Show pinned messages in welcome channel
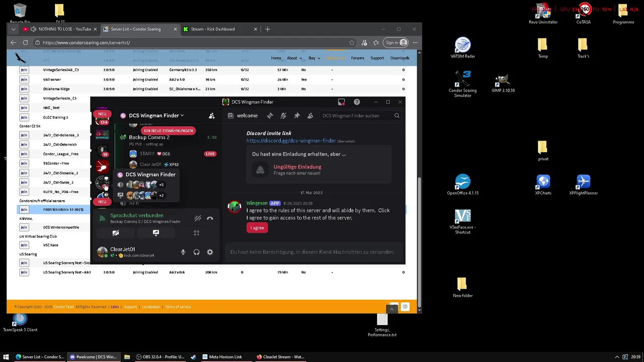Image resolution: width=644 pixels, height=362 pixels. [x=297, y=116]
